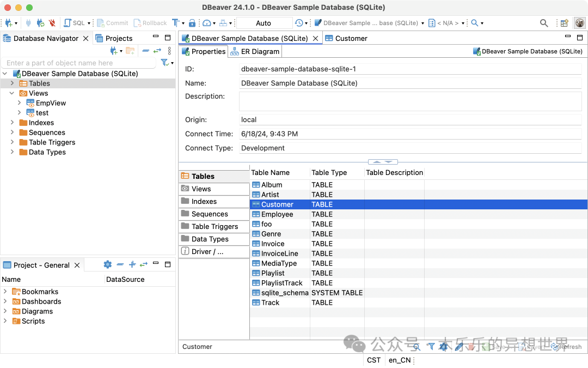Screen dimensions: 588x368
Task: Click the open perspective icon
Action: point(565,23)
